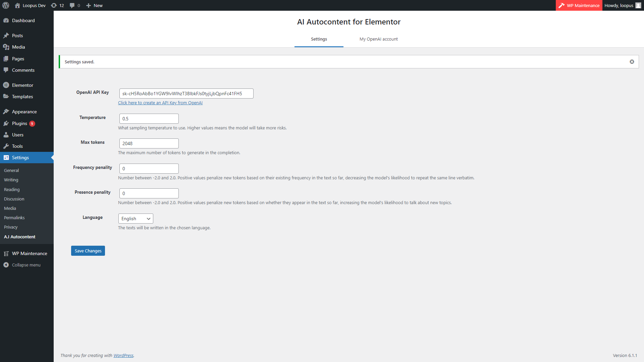Screen dimensions: 644x362
Task: Click the Collapse menu arrow icon
Action: [x=6, y=265]
